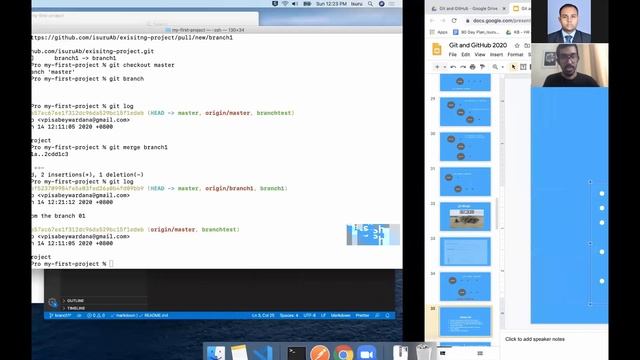Open Notes from the Dock

point(239,353)
